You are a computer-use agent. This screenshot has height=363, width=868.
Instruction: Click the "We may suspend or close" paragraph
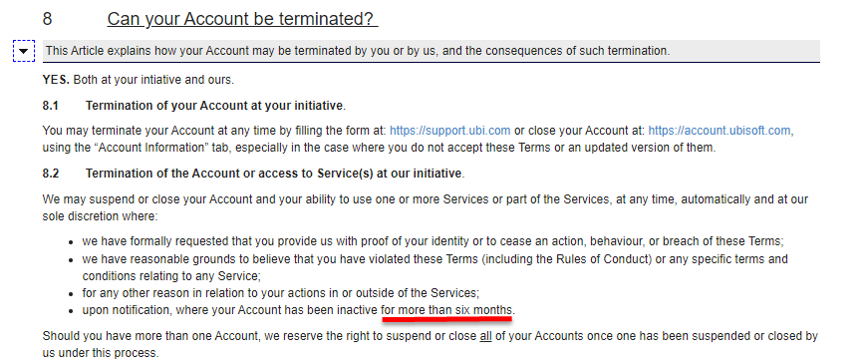point(426,207)
